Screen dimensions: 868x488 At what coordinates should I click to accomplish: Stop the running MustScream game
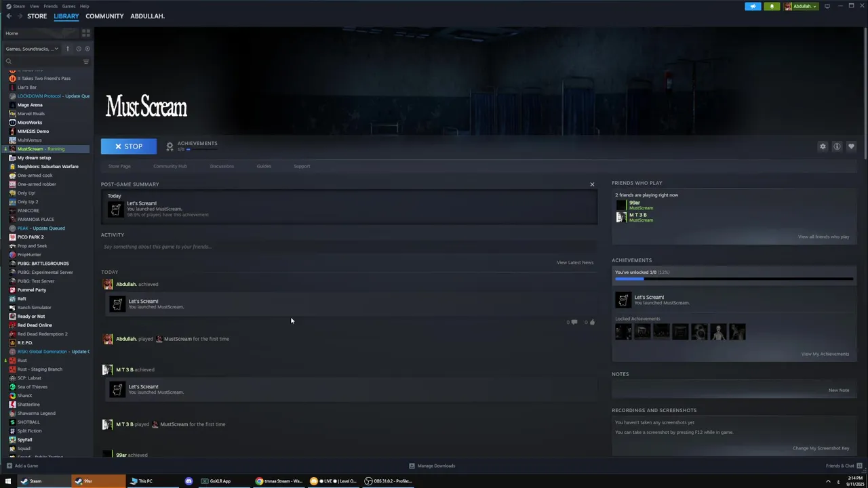(x=129, y=146)
